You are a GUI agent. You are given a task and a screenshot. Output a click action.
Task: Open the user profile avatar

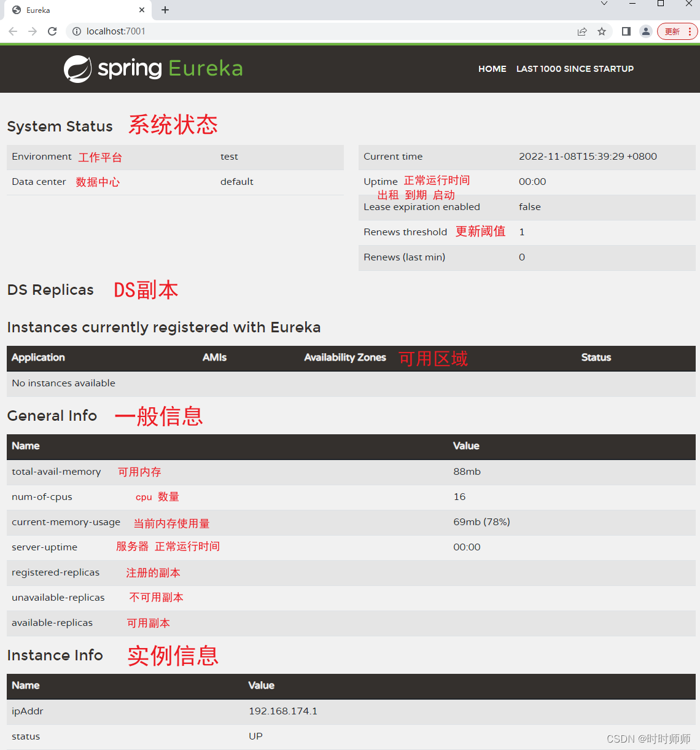[645, 31]
